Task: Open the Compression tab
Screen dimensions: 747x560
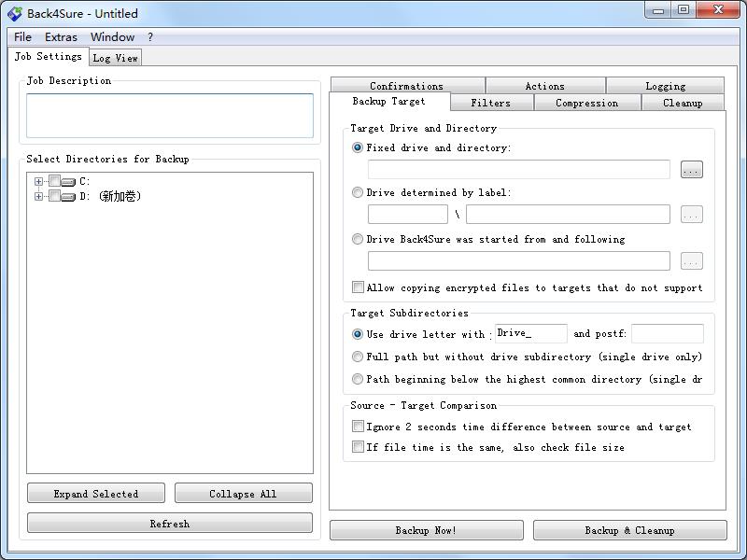Action: (586, 103)
